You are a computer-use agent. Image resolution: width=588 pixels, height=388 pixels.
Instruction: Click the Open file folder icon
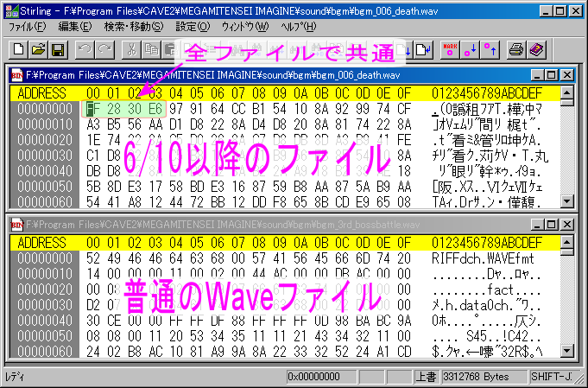[37, 49]
